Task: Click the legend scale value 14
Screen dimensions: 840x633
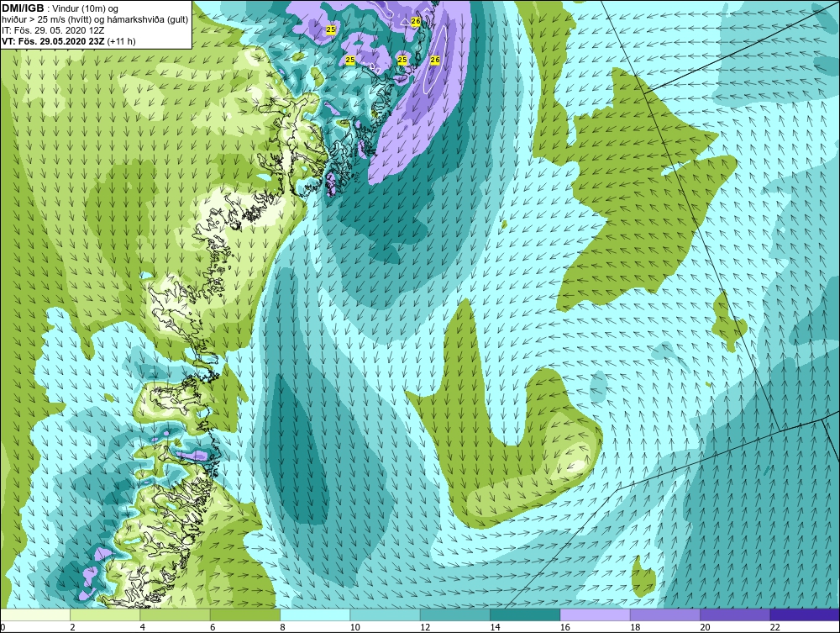Action: click(496, 628)
